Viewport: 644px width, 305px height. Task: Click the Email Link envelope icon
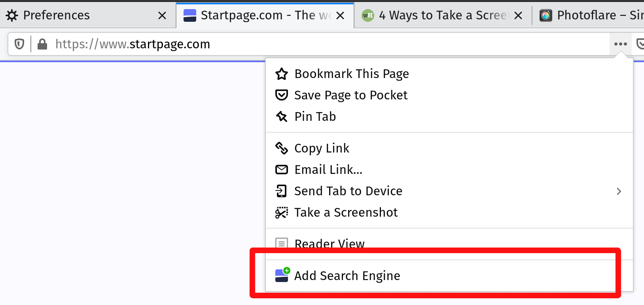[282, 170]
